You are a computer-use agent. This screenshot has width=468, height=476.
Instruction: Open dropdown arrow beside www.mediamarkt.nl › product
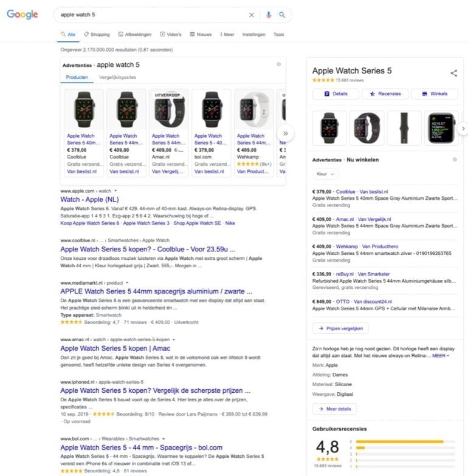pos(127,283)
